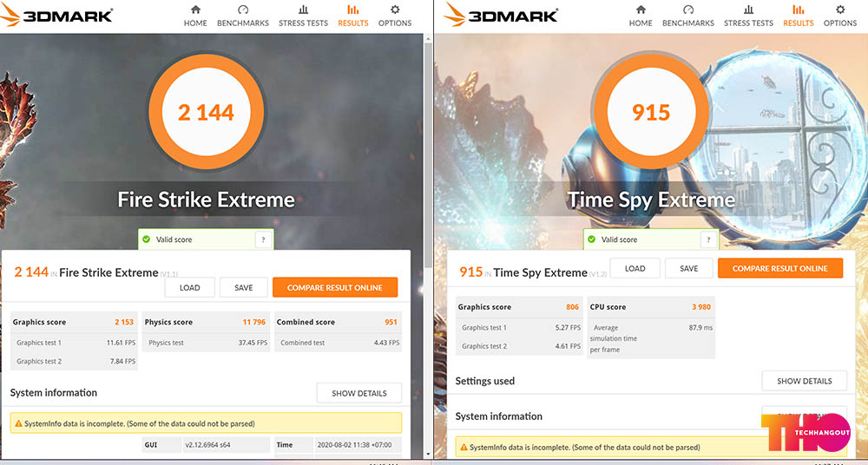Click the 3DMark logo in the Fire Strike window
The image size is (868, 465).
pyautogui.click(x=56, y=15)
